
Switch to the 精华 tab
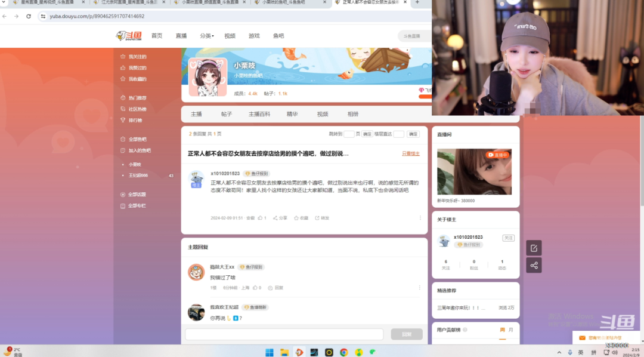pyautogui.click(x=292, y=115)
